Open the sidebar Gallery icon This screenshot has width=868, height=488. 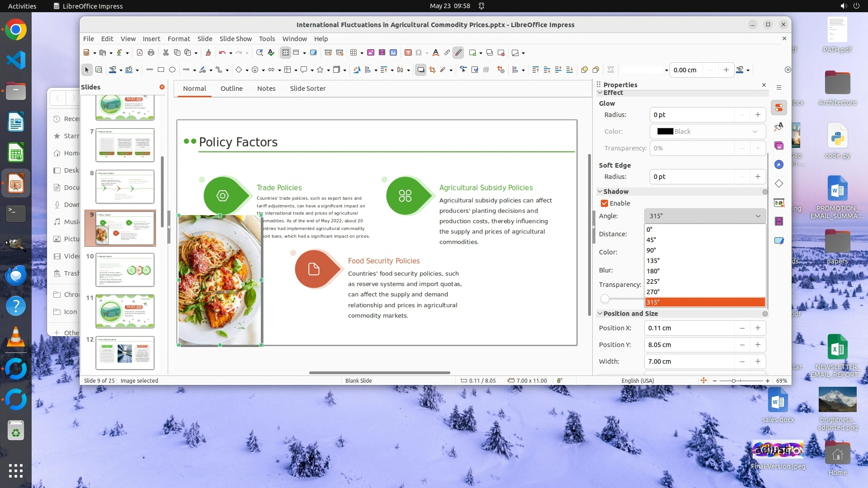coord(778,145)
